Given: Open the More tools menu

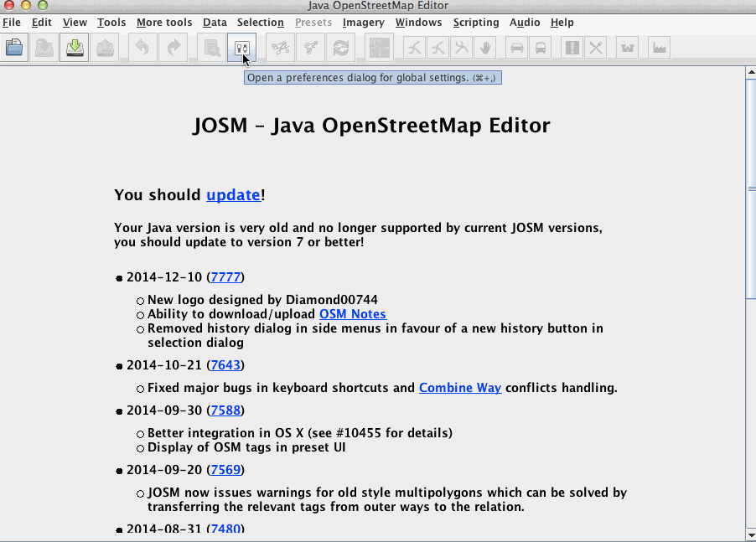Looking at the screenshot, I should (x=164, y=23).
